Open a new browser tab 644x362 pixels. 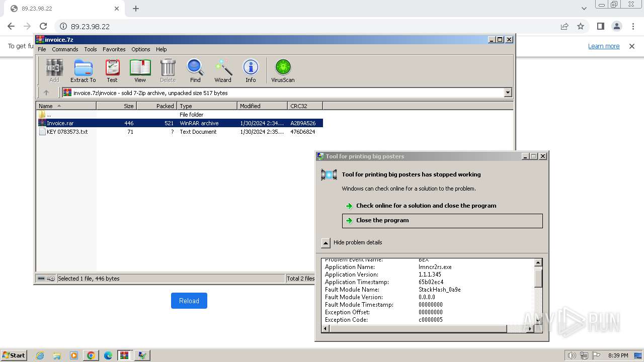136,9
